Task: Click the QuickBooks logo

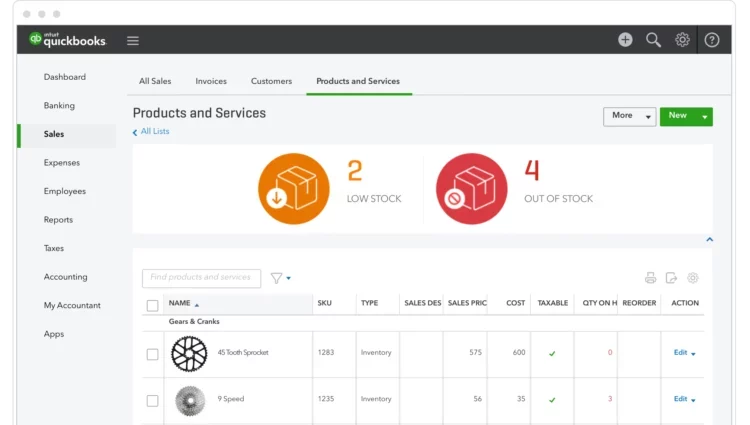Action: point(67,40)
